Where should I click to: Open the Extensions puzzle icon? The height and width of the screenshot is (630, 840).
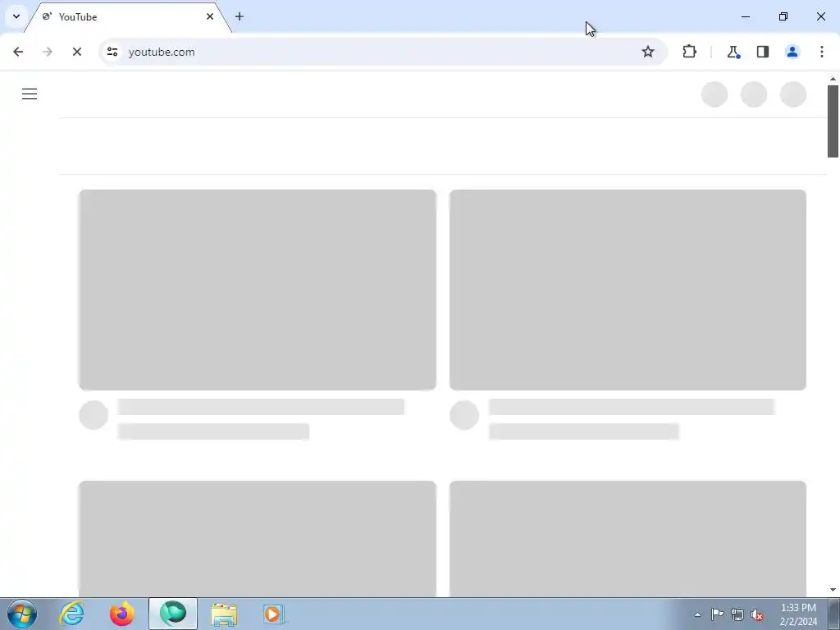click(x=689, y=52)
